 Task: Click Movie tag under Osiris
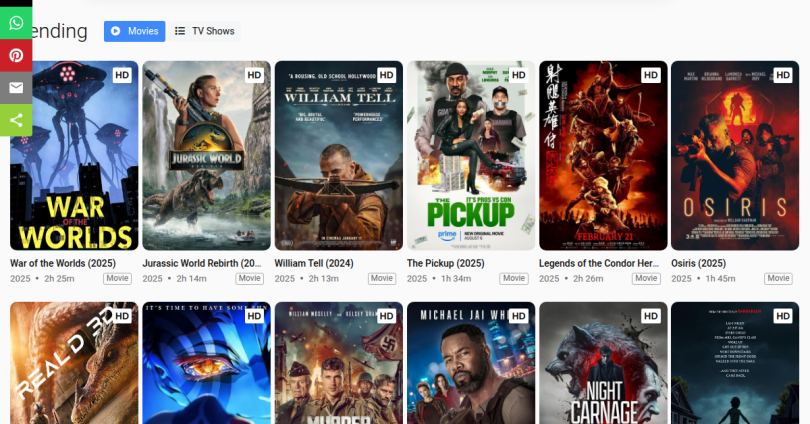(778, 279)
